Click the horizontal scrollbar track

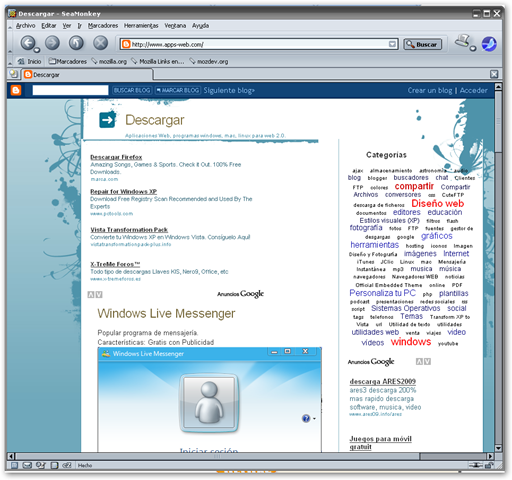[217, 456]
